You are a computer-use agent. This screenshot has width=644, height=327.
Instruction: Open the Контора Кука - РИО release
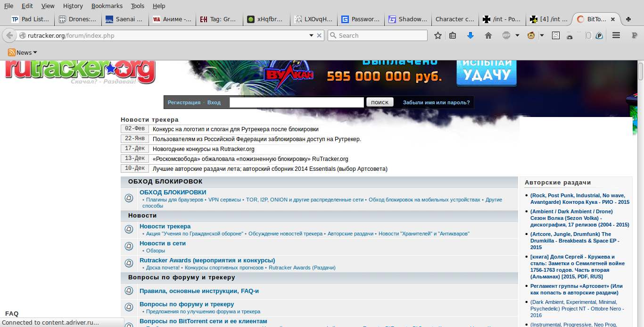pyautogui.click(x=579, y=199)
